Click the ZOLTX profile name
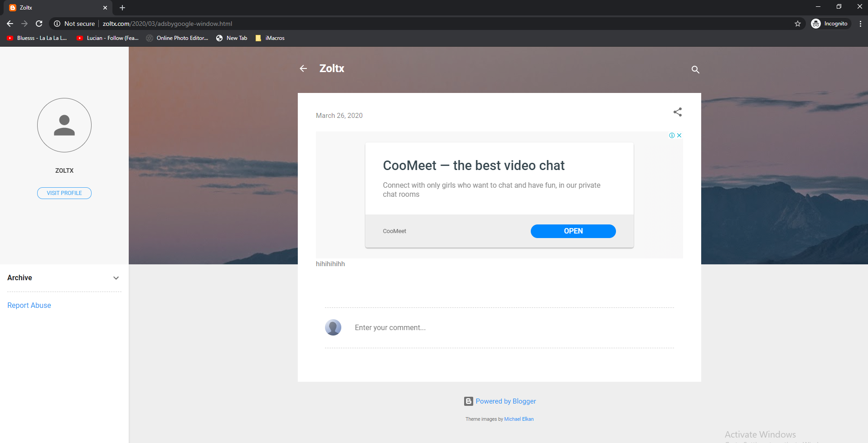The width and height of the screenshot is (868, 443). click(x=64, y=170)
